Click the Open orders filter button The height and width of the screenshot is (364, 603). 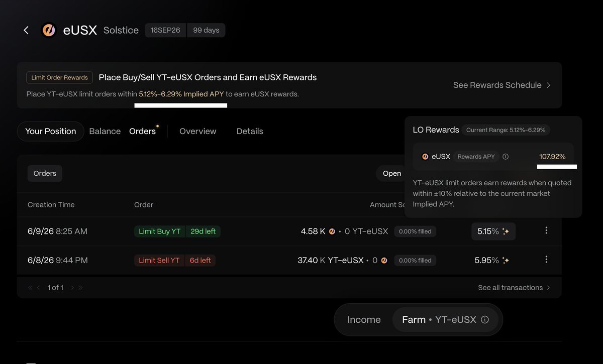tap(392, 173)
